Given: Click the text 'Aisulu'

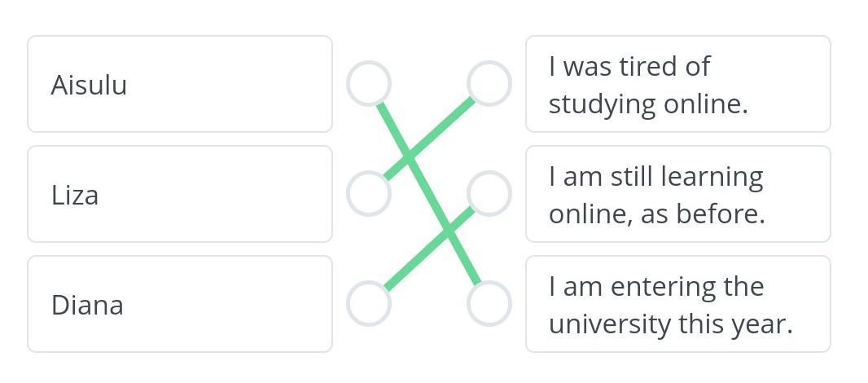Looking at the screenshot, I should (89, 85).
